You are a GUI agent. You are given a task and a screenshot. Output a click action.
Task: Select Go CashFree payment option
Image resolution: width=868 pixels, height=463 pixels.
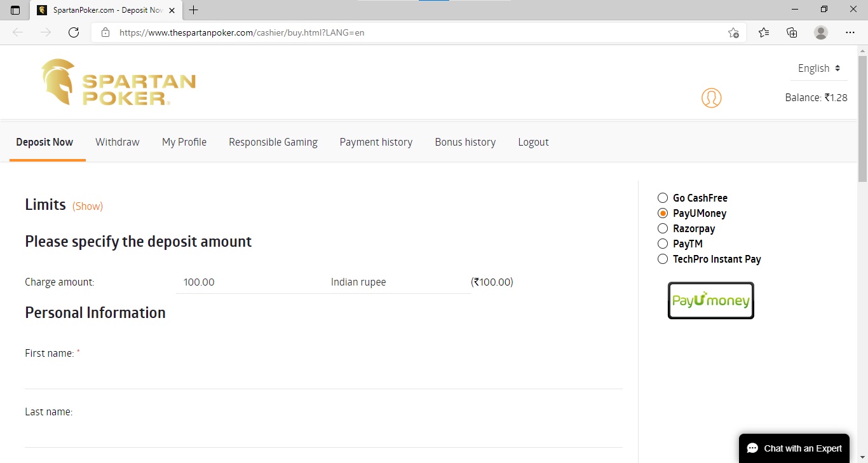click(663, 198)
